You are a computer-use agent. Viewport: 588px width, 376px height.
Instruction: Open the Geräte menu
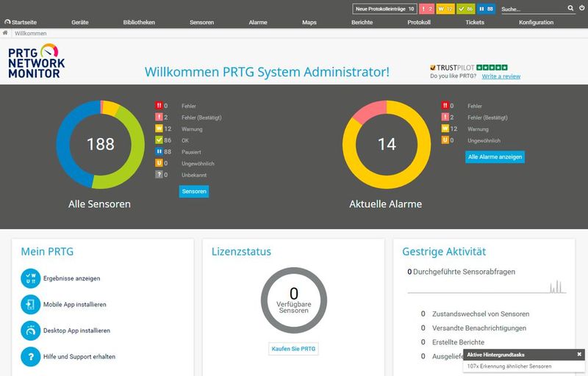tap(80, 22)
